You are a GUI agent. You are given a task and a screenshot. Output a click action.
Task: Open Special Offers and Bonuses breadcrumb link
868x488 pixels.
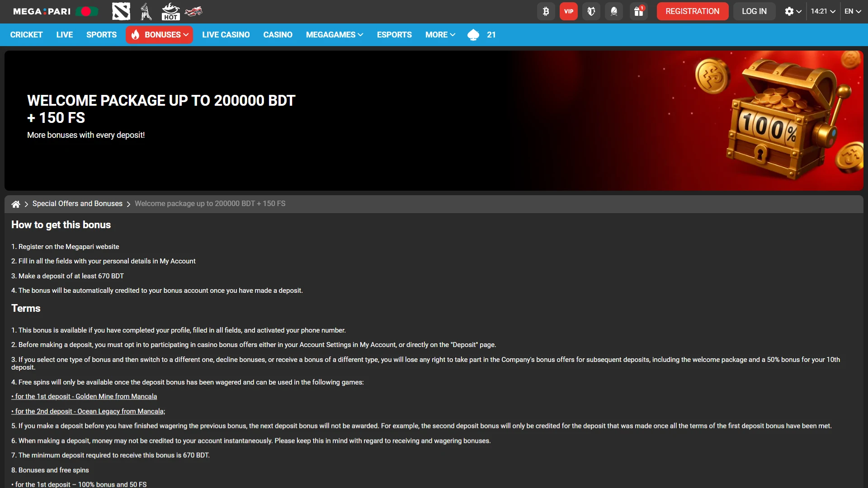(x=77, y=203)
